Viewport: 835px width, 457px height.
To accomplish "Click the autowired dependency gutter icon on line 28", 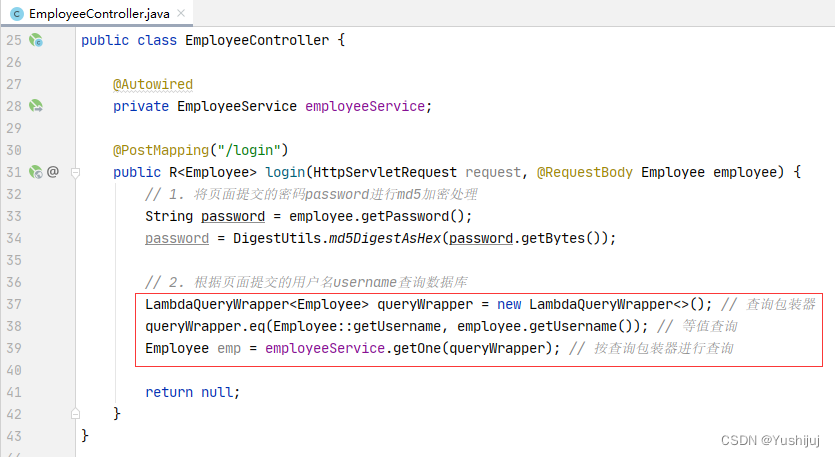I will pyautogui.click(x=36, y=106).
